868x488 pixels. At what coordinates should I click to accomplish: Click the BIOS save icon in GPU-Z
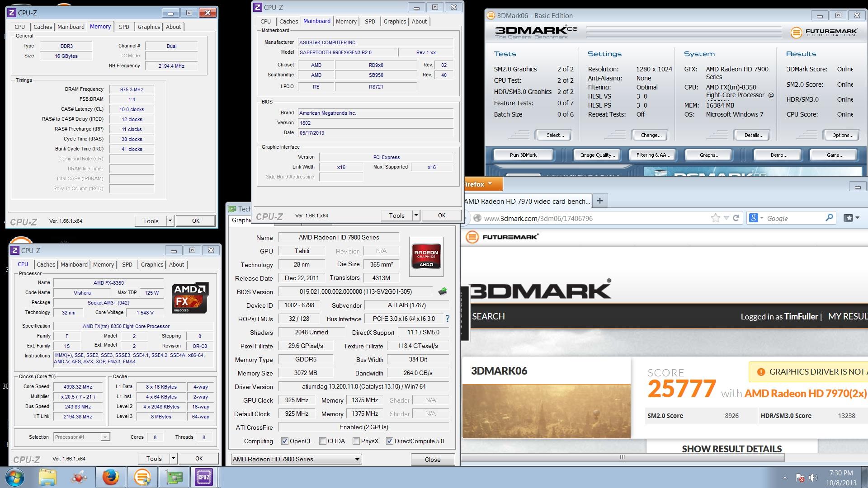443,291
